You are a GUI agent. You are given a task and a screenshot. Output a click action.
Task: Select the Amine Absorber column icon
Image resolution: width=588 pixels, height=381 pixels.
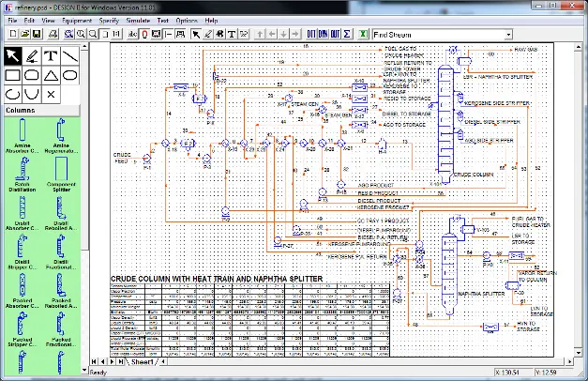(x=23, y=135)
